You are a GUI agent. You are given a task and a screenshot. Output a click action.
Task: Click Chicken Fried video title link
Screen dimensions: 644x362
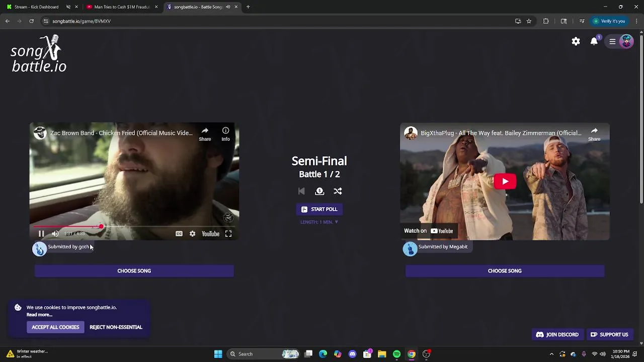pyautogui.click(x=121, y=133)
